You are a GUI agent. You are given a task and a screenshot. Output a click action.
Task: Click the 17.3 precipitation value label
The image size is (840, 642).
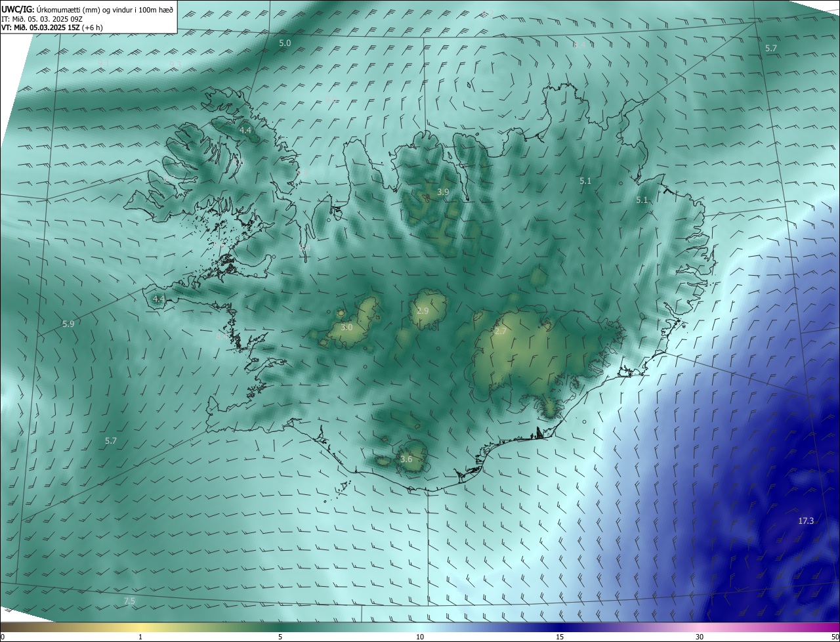[x=806, y=521]
